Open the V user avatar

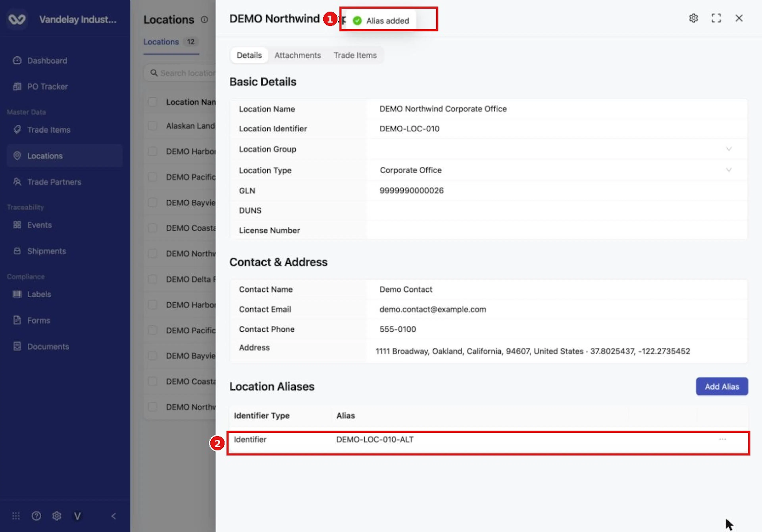(x=77, y=516)
